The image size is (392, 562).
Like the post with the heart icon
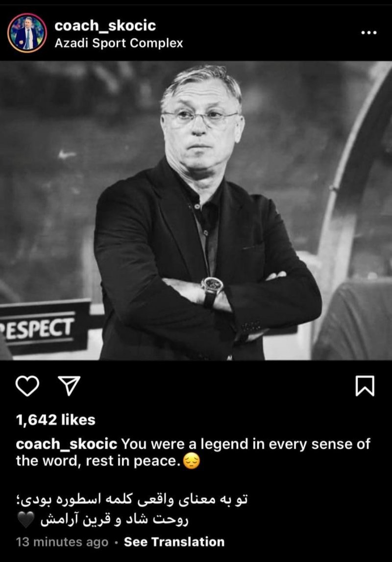[27, 386]
